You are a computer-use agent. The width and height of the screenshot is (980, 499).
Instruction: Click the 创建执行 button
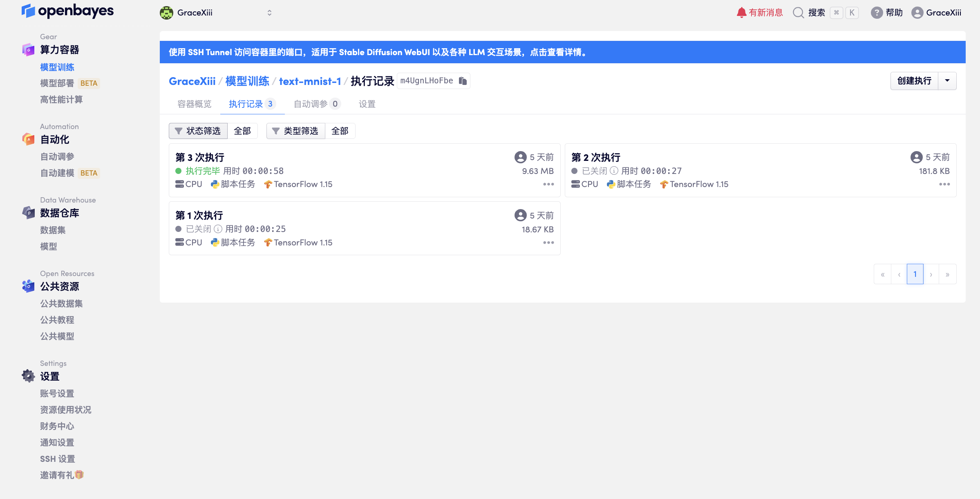[x=914, y=81]
